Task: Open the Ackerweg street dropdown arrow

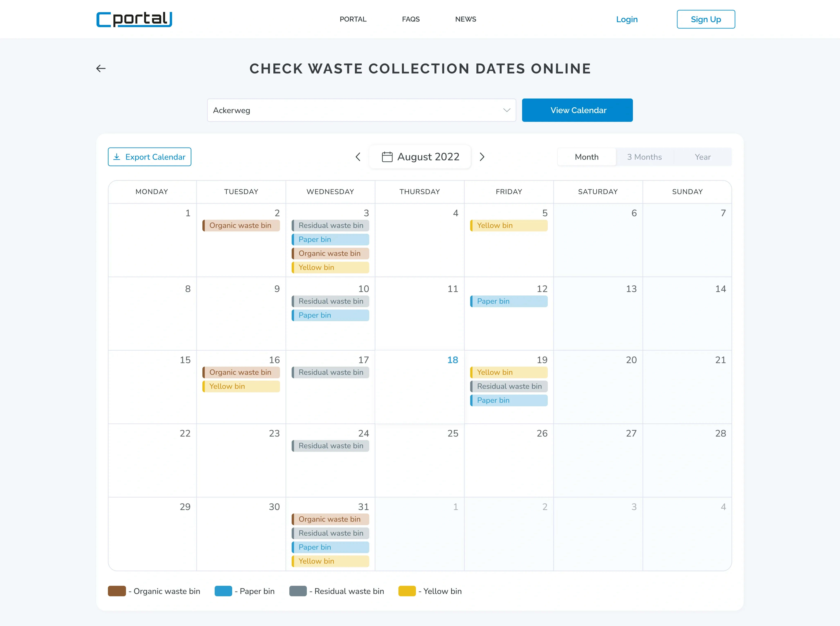Action: pos(507,110)
